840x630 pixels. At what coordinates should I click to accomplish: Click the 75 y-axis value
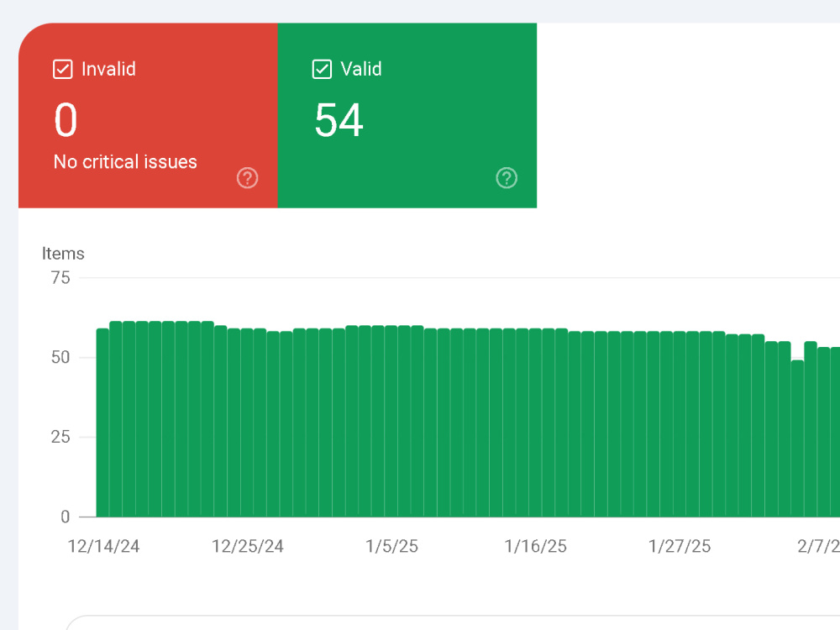pos(60,277)
